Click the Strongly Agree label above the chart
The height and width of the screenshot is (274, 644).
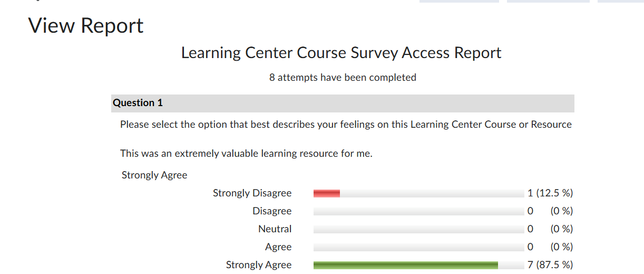pyautogui.click(x=154, y=175)
